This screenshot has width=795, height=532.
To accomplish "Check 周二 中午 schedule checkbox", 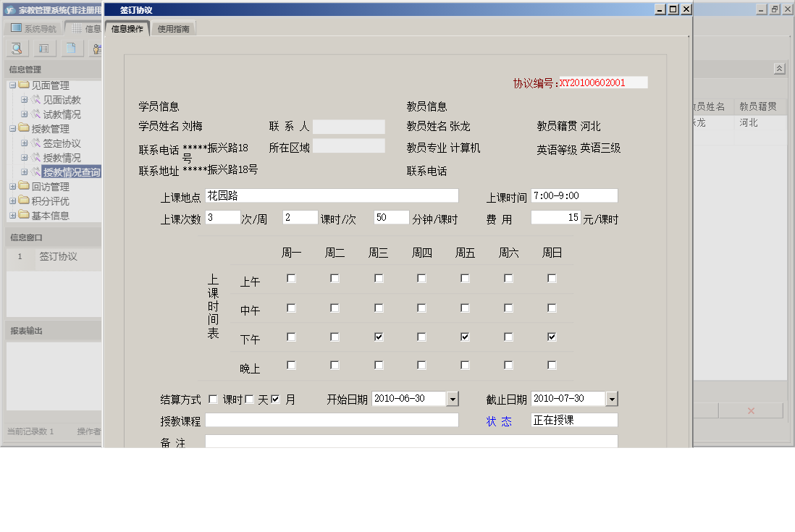I will click(x=335, y=308).
